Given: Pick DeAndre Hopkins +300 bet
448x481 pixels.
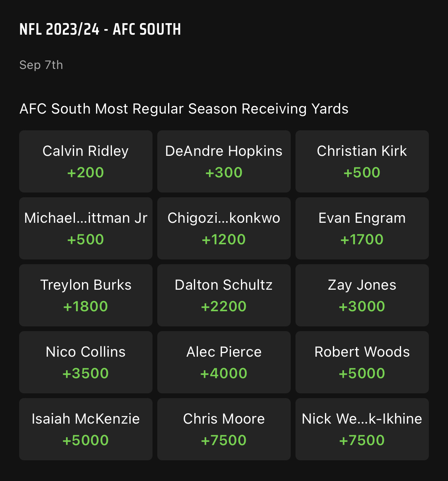Looking at the screenshot, I should click(x=224, y=161).
